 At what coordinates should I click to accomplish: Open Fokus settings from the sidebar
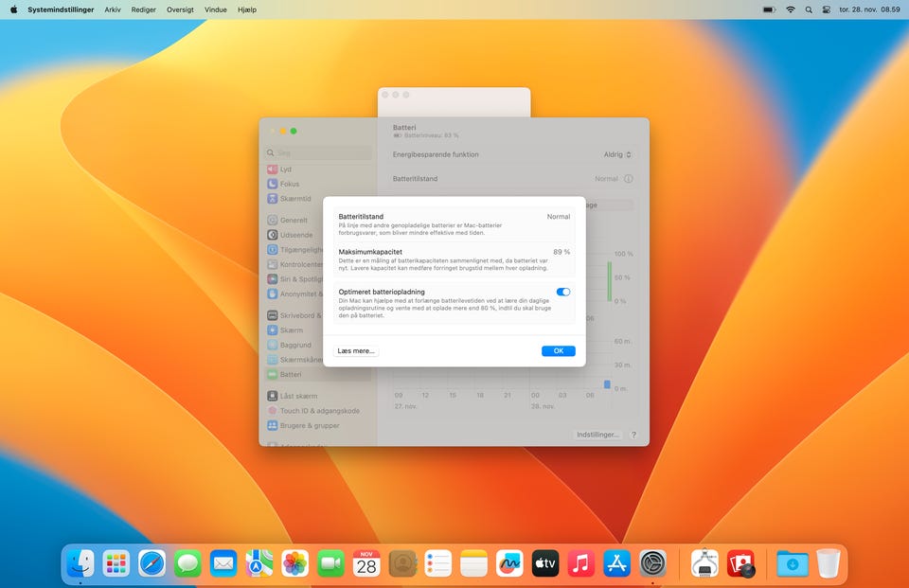point(289,184)
